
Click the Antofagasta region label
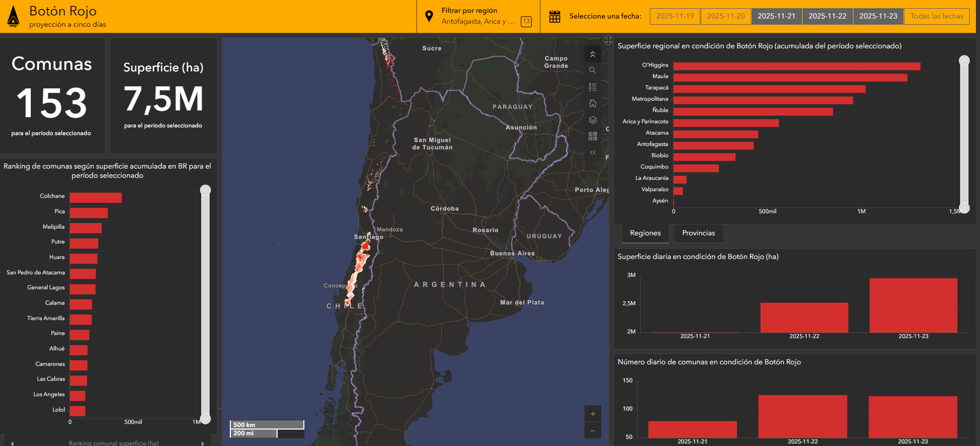tap(652, 144)
